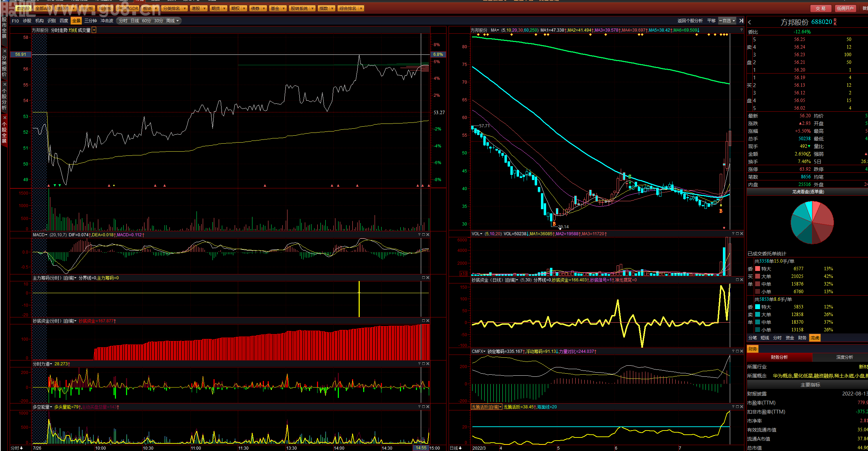Viewport: 868px width, 451px height.
Task: Toggle the 均线 line in intraday chart
Action: tap(73, 30)
